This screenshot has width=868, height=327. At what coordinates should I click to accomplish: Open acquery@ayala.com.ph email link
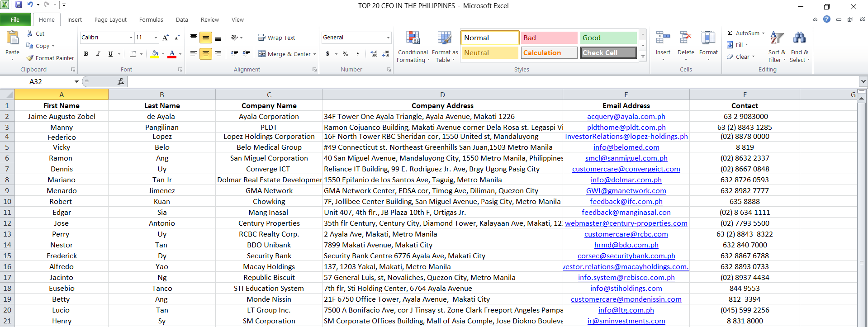626,117
